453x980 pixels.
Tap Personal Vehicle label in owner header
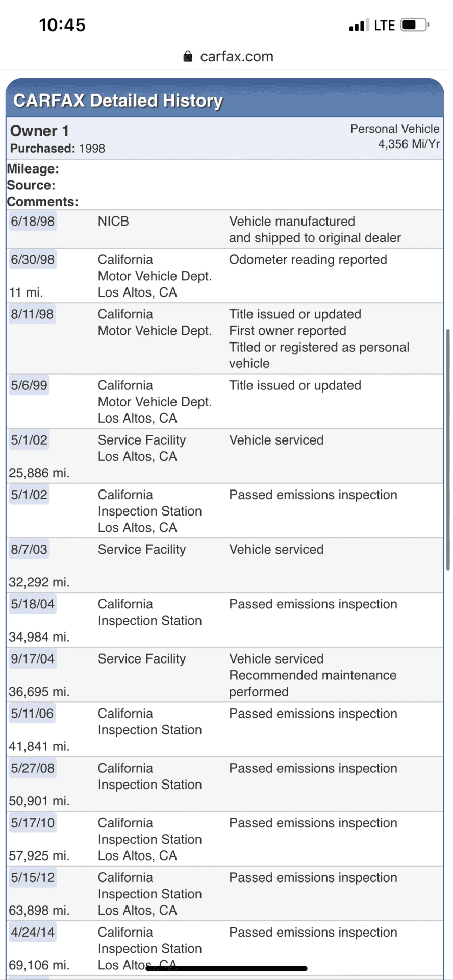(x=395, y=129)
